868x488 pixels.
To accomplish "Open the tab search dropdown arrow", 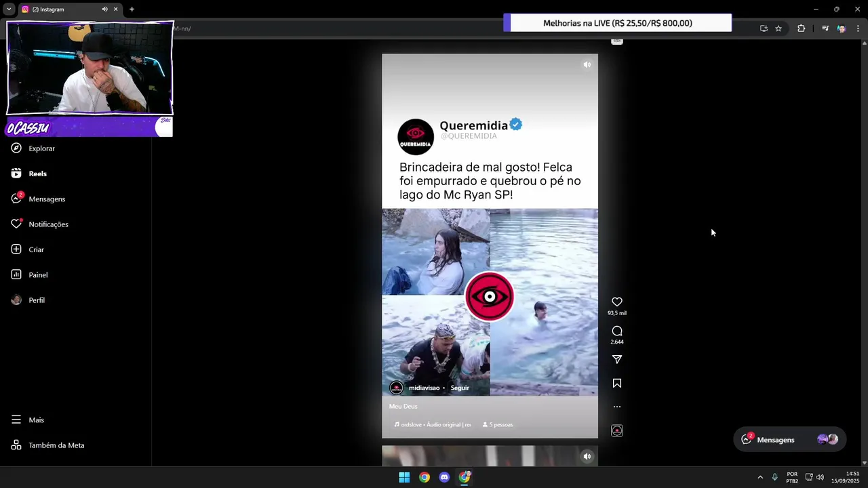I will [x=9, y=9].
